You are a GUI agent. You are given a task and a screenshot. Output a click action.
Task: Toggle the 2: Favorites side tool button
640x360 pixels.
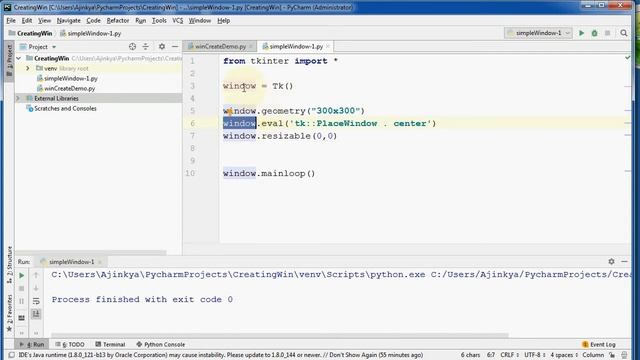[x=9, y=313]
